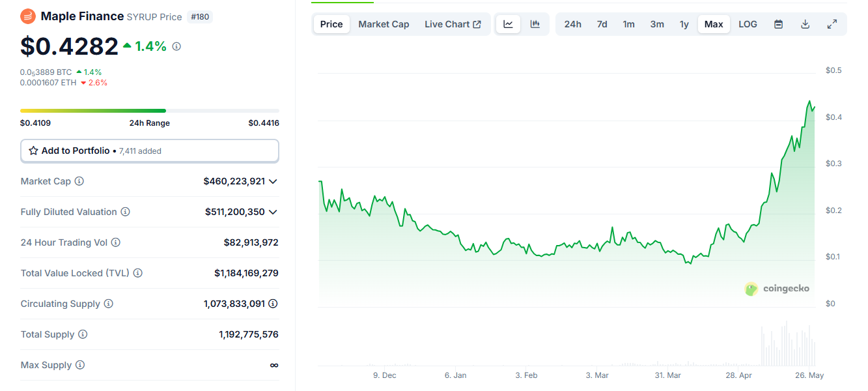The width and height of the screenshot is (868, 391).
Task: Expand chart to fullscreen
Action: click(x=832, y=24)
